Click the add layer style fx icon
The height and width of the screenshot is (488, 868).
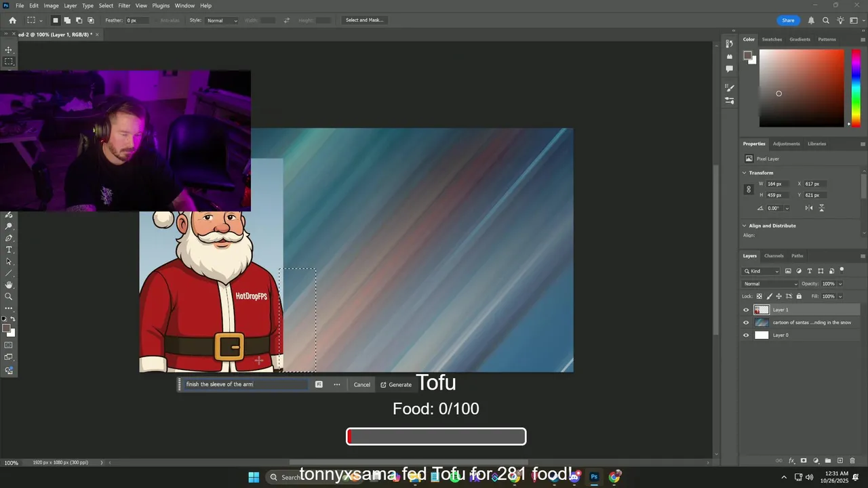[791, 461]
